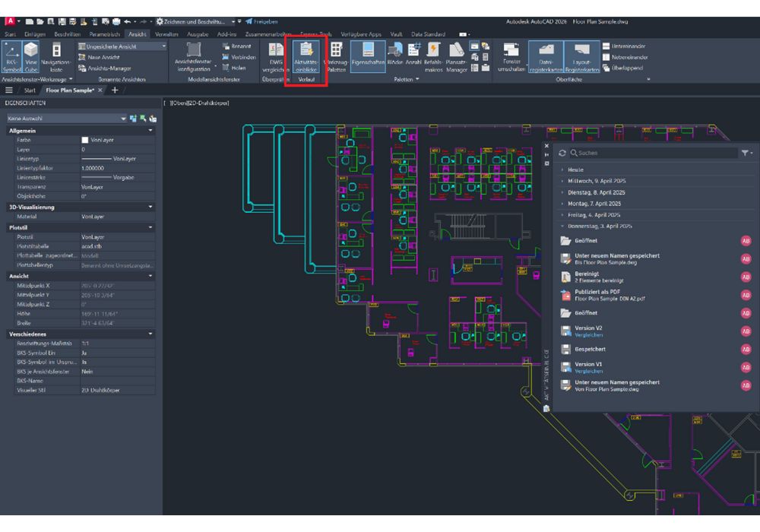
Task: Switch to the Start file tab
Action: 30,90
